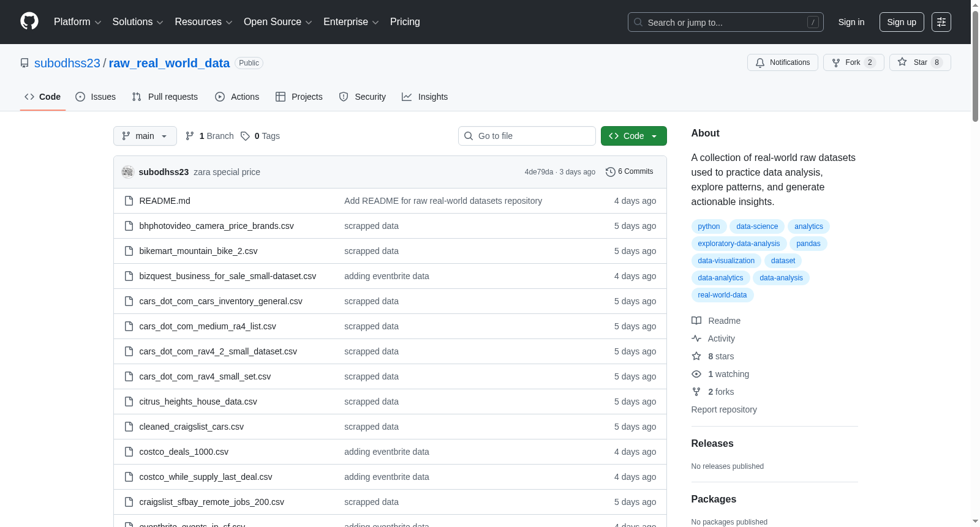Click the fork icon beside 2 forks

[696, 392]
